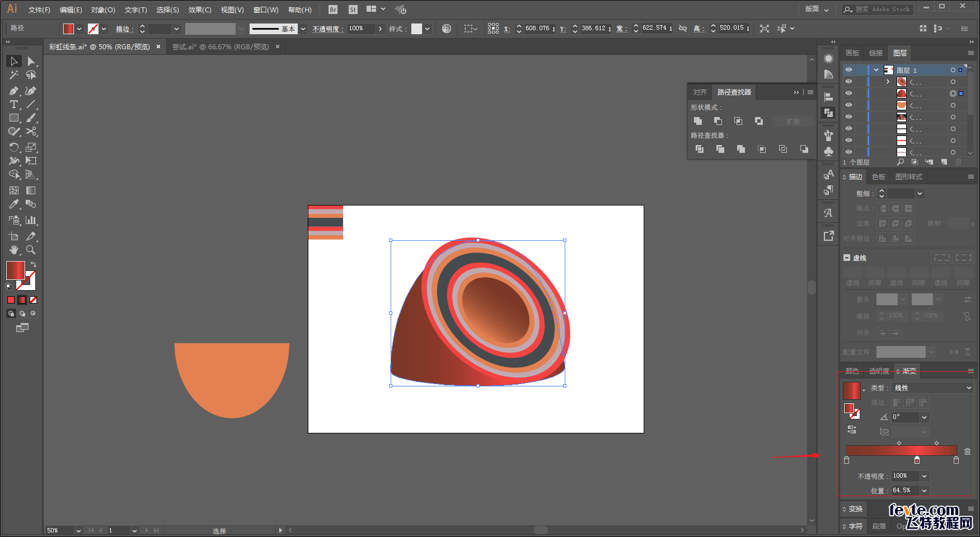980x537 pixels.
Task: Open the zoom level dropdown at 50%
Action: (x=78, y=530)
